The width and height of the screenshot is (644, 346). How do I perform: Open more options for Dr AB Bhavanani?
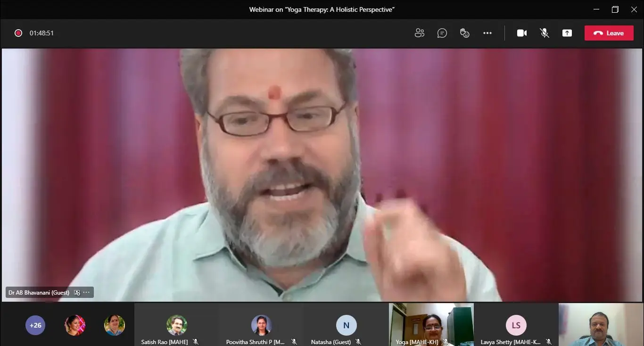(x=86, y=293)
